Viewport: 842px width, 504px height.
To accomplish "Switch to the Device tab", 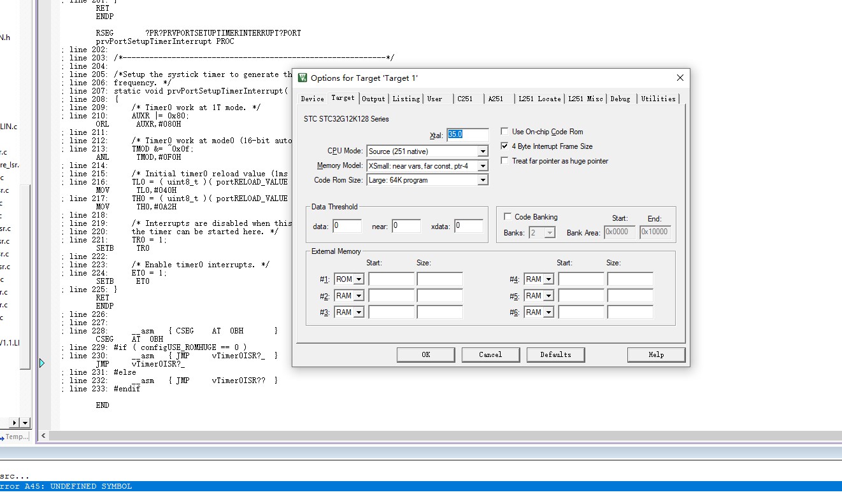I will pos(312,99).
